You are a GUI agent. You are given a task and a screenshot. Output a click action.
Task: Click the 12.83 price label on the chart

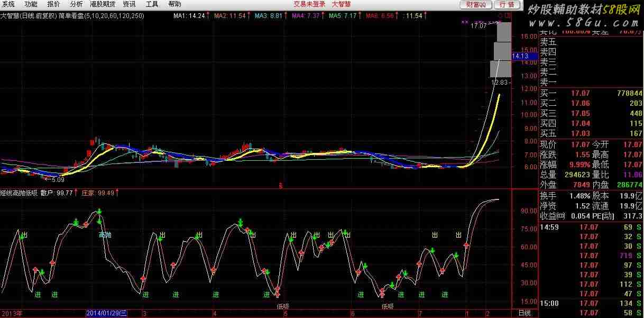pos(499,83)
